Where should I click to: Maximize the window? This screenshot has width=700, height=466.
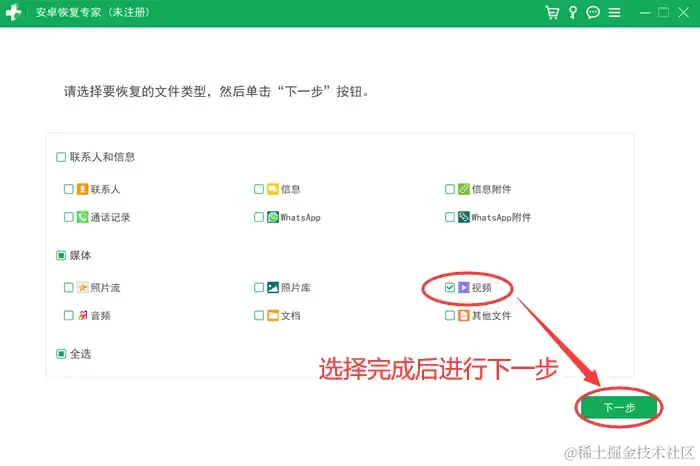click(664, 12)
